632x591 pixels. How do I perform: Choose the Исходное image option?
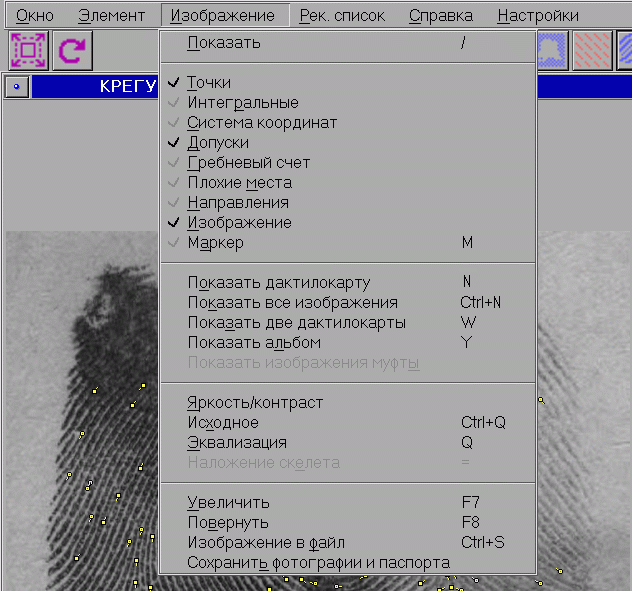[347, 422]
